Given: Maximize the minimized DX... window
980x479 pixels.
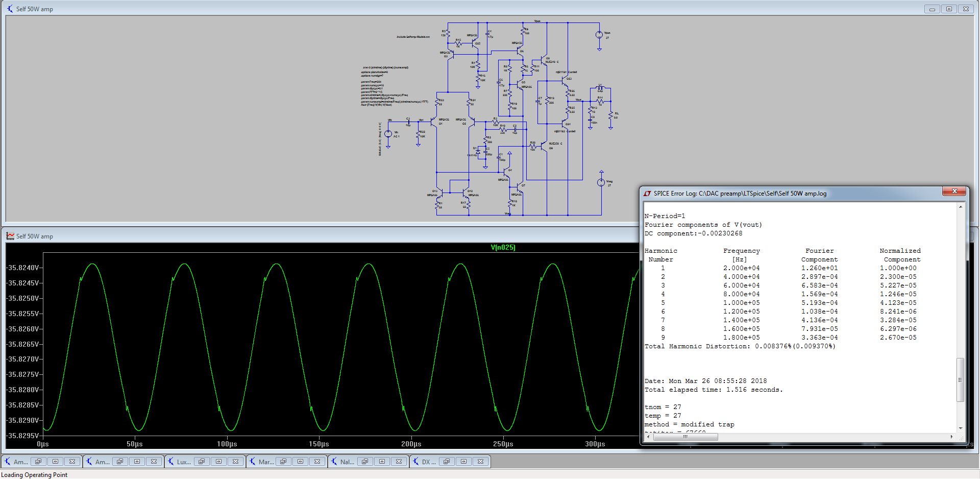Looking at the screenshot, I should pyautogui.click(x=463, y=462).
